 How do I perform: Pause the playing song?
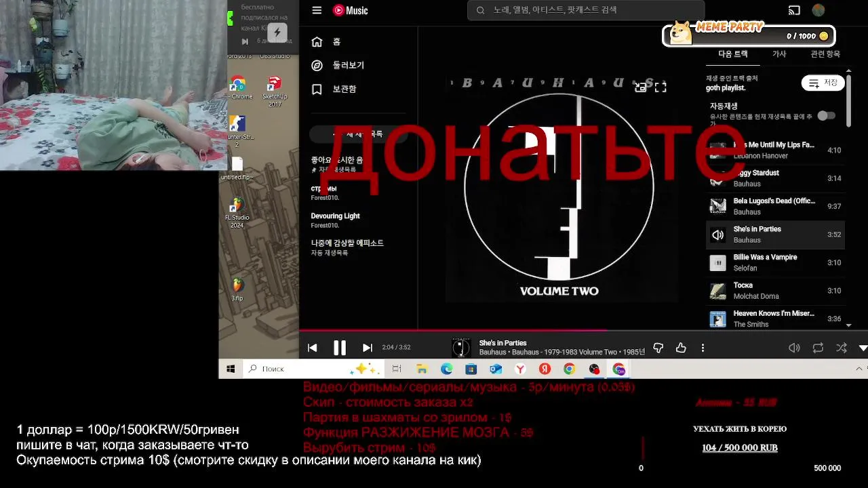(340, 348)
